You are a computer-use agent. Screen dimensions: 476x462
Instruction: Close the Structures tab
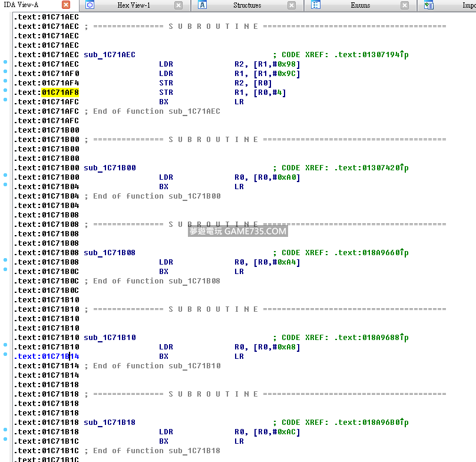(292, 5)
